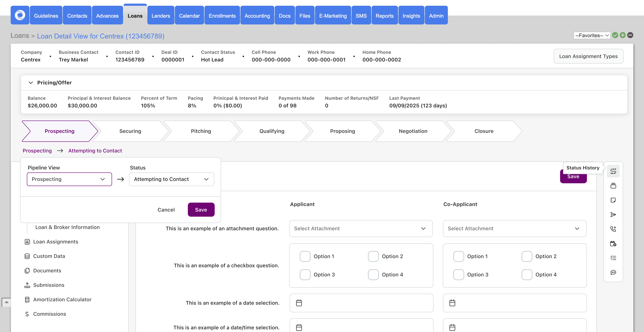Select the Qualifying pipeline stage
Screen dimensions: 644x332
(x=272, y=131)
